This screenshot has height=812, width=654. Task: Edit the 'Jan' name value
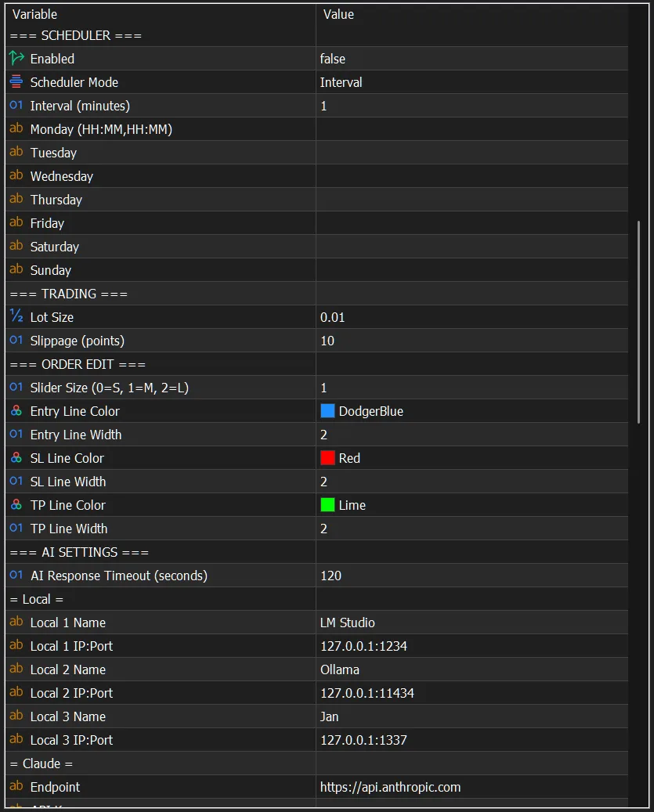(x=472, y=716)
